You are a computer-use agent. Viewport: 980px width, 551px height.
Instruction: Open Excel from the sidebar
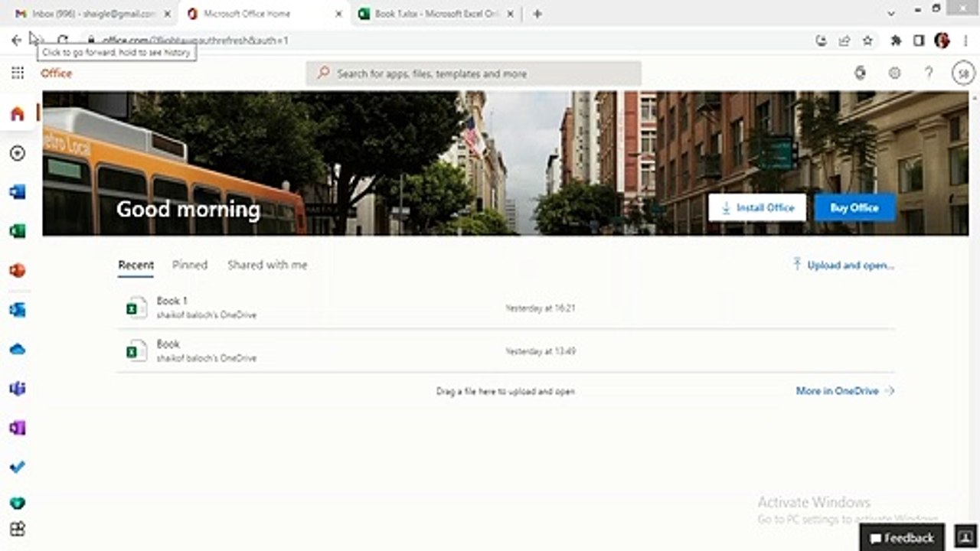(18, 231)
